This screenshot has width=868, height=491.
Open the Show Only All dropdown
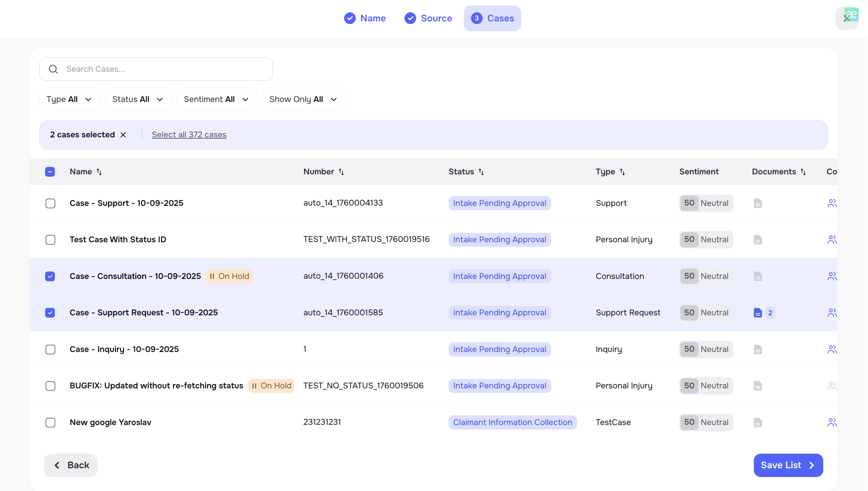point(303,99)
